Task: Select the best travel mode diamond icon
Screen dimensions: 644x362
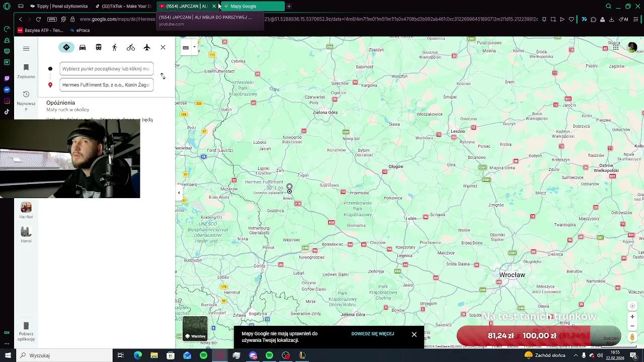Action: [x=66, y=47]
